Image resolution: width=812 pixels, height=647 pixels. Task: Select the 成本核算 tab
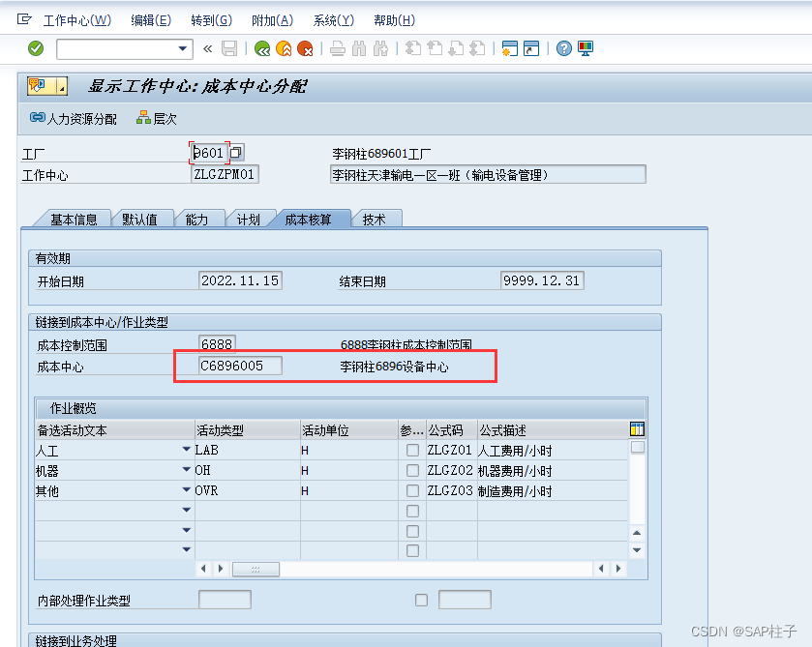pos(308,220)
